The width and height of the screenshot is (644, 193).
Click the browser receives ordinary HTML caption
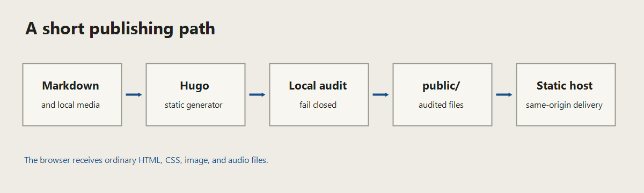point(146,160)
